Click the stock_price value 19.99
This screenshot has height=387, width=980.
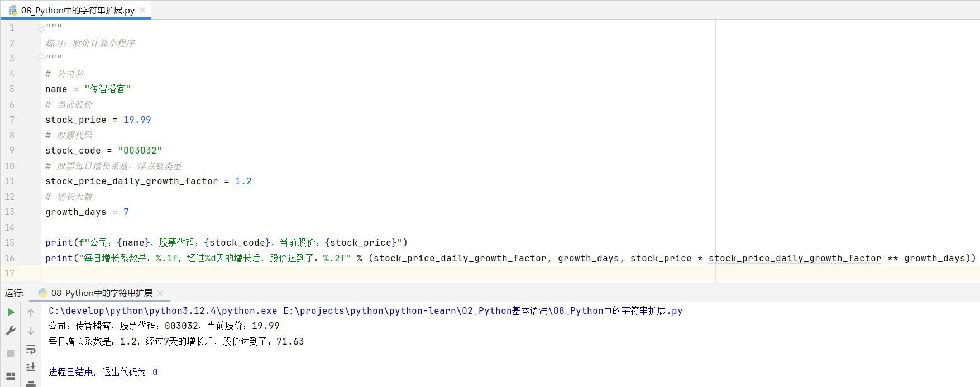(x=137, y=120)
